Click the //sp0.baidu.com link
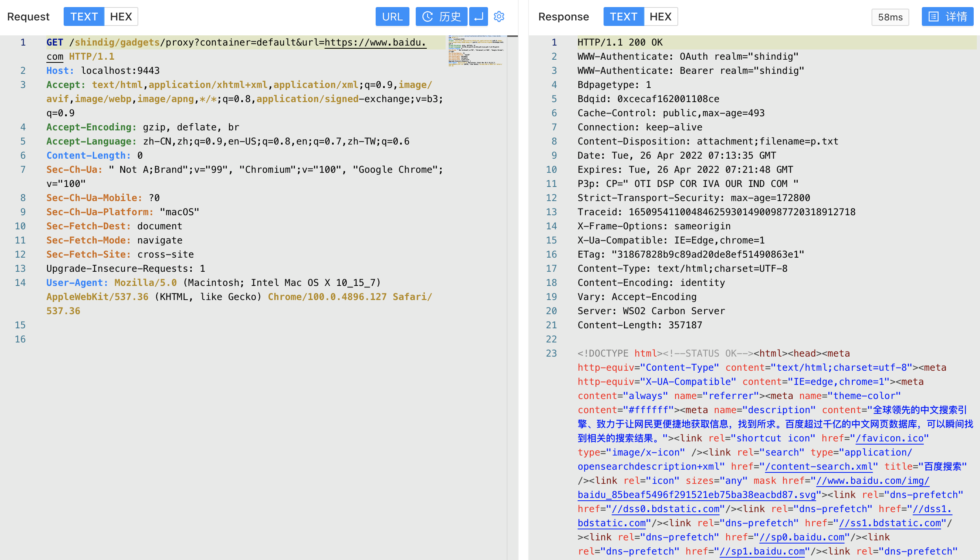This screenshot has height=560, width=980. 802,537
